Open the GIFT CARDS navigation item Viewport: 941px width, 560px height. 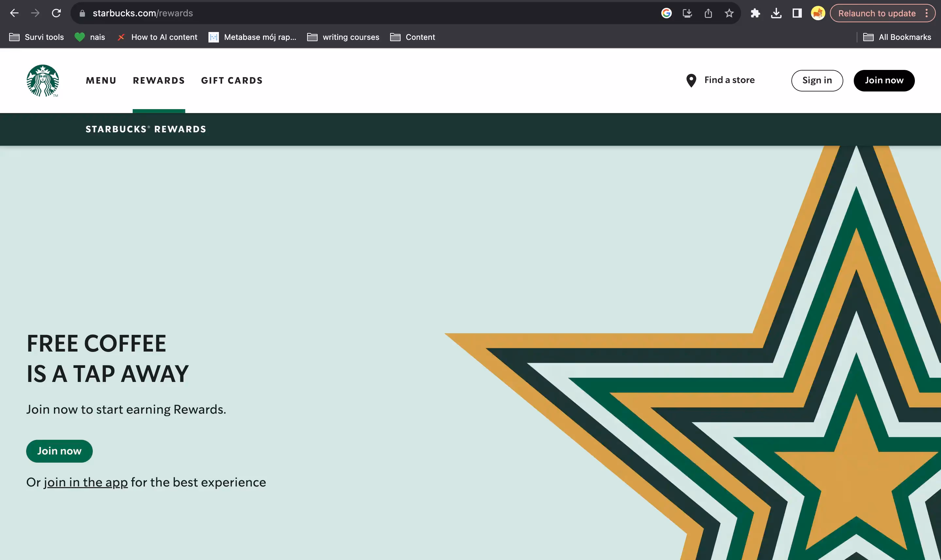pyautogui.click(x=232, y=80)
